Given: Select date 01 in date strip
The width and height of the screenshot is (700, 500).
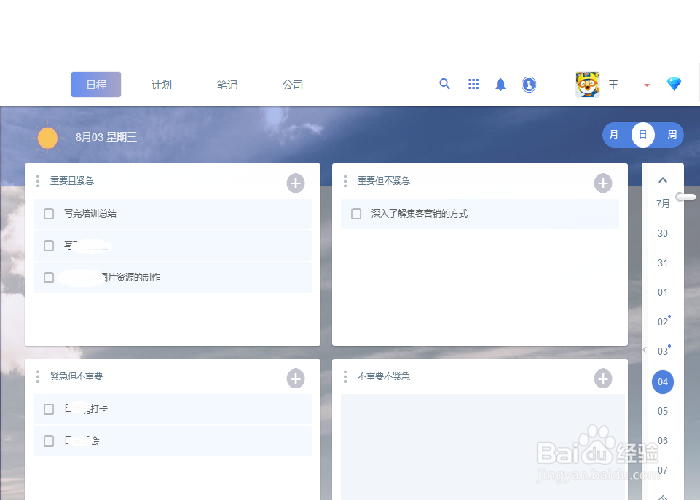Looking at the screenshot, I should point(662,292).
